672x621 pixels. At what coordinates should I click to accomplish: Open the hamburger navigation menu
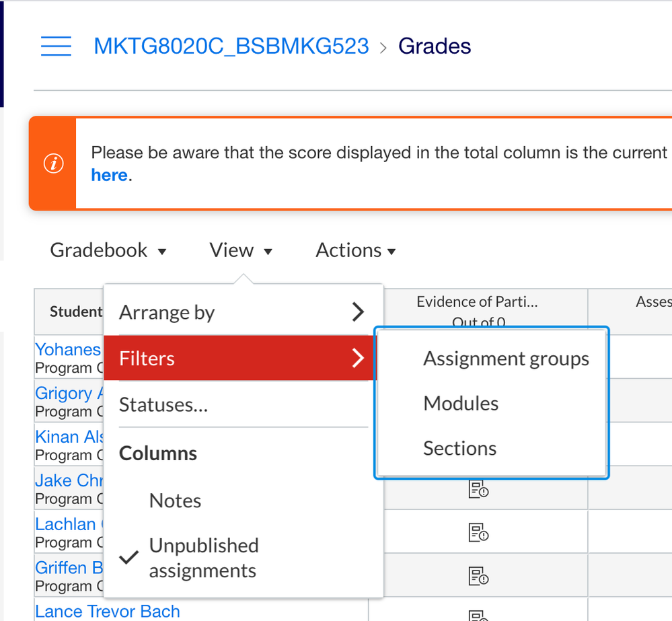click(56, 46)
